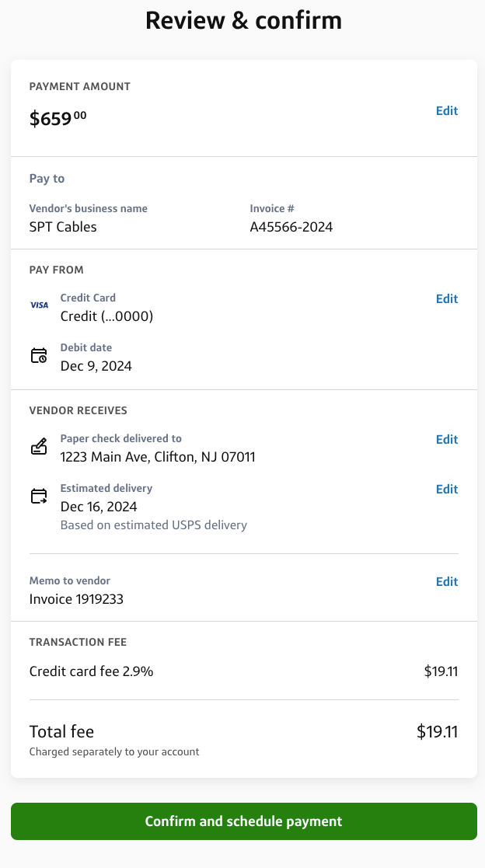Click invoice number A45566-2024
Image resolution: width=485 pixels, height=868 pixels.
tap(291, 228)
